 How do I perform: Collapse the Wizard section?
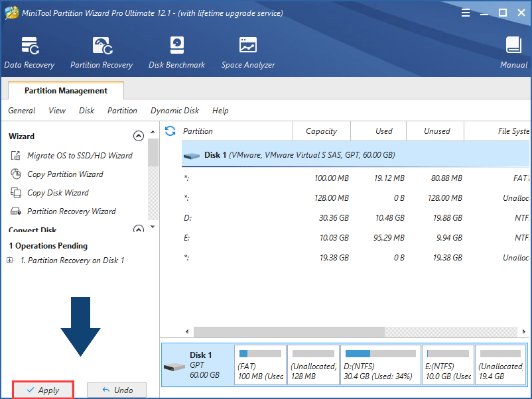(x=139, y=135)
